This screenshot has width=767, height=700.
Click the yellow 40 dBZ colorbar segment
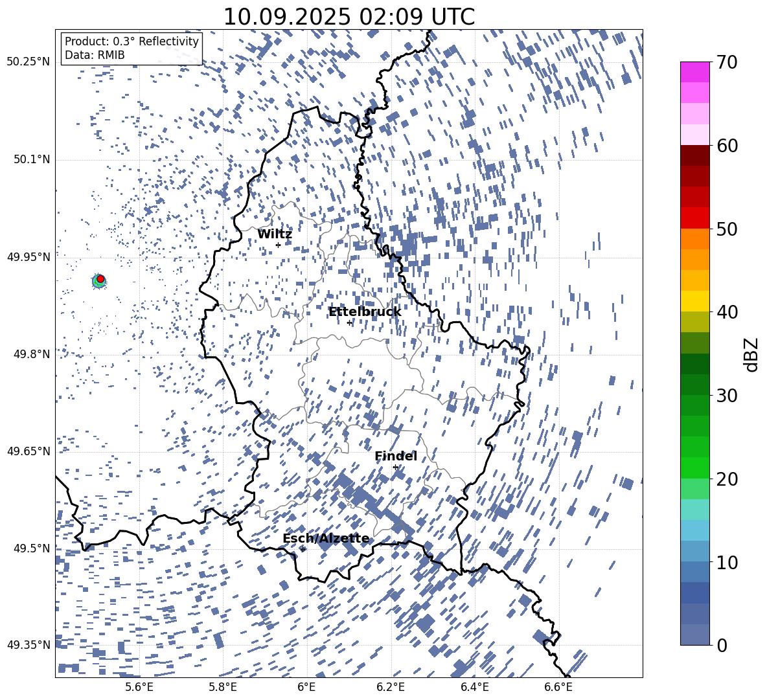click(x=695, y=302)
